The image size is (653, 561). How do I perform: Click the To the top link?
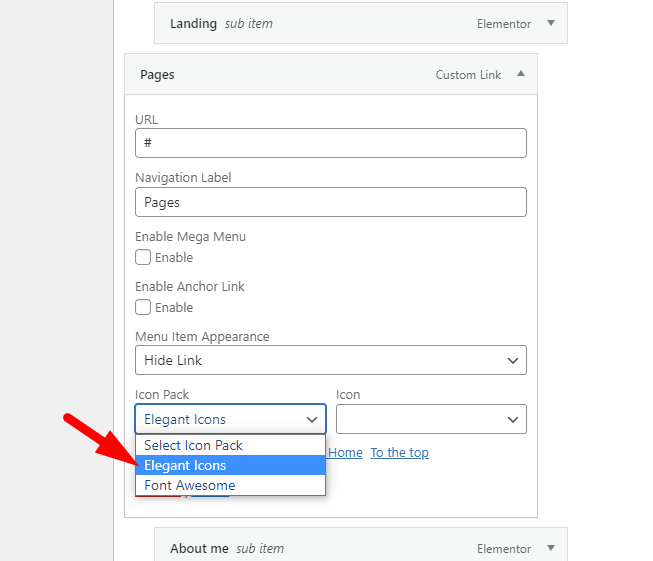(x=399, y=453)
